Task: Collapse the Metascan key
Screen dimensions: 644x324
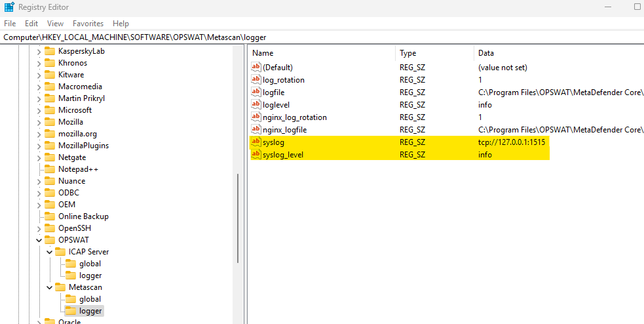Action: pos(49,287)
